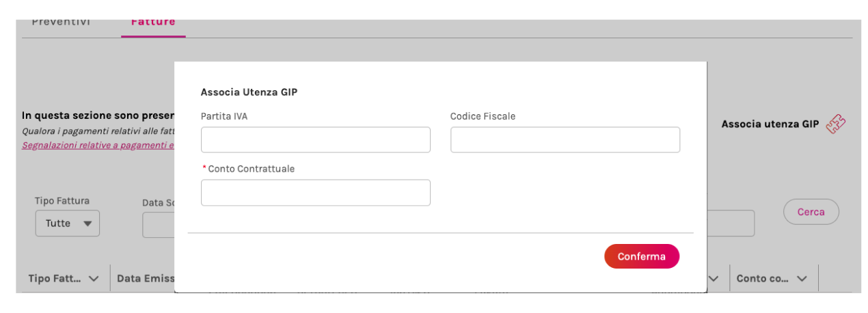The height and width of the screenshot is (313, 868).
Task: Click the Associa utenza GIP puzzle icon
Action: click(x=836, y=124)
